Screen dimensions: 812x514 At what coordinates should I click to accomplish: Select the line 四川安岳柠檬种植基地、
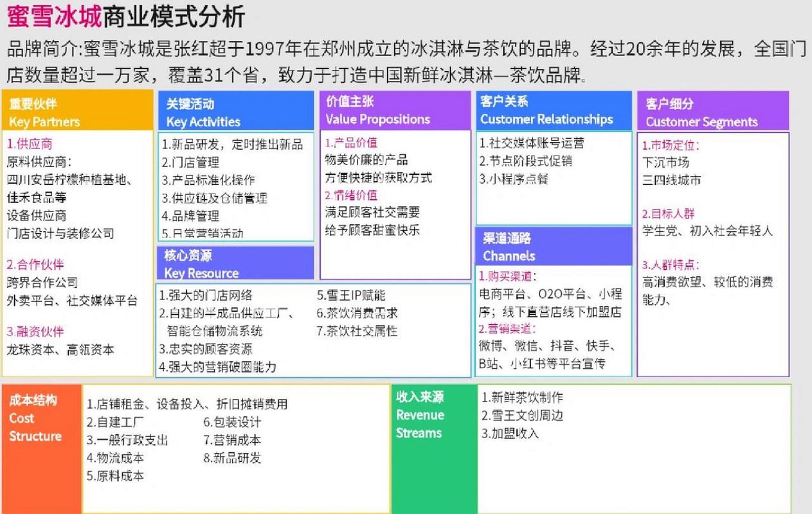(x=70, y=179)
